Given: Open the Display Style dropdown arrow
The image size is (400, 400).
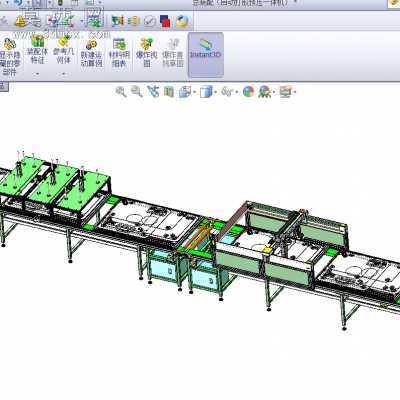Looking at the screenshot, I should tap(216, 92).
